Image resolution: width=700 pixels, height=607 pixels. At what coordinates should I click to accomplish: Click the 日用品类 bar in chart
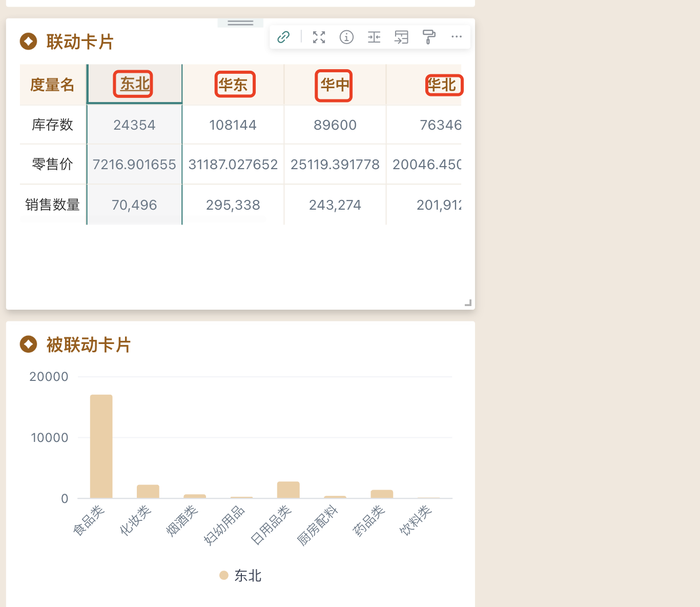pos(288,490)
